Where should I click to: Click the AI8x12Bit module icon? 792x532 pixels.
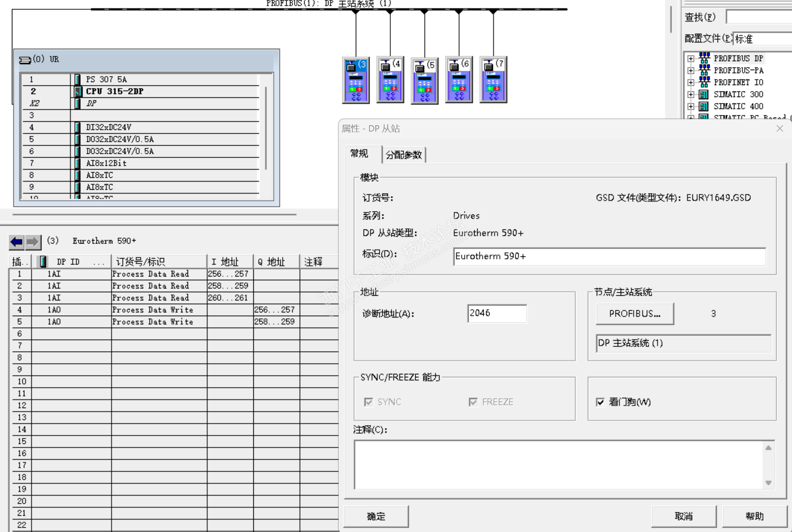[x=77, y=163]
